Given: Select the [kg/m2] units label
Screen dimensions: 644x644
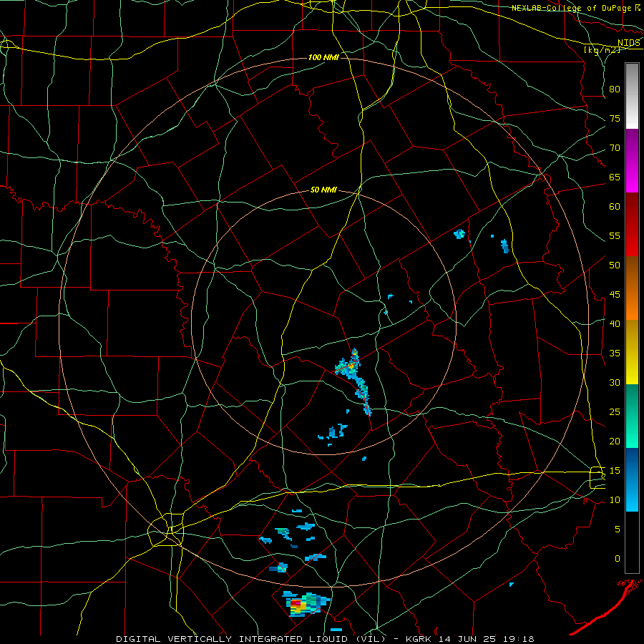Looking at the screenshot, I should [x=602, y=50].
